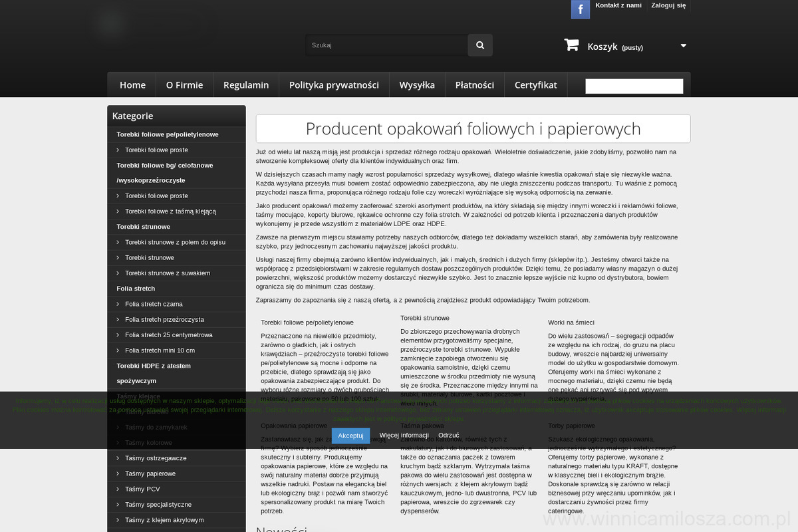
Task: Expand the Koszyk cart dropdown arrow
Action: (x=683, y=46)
